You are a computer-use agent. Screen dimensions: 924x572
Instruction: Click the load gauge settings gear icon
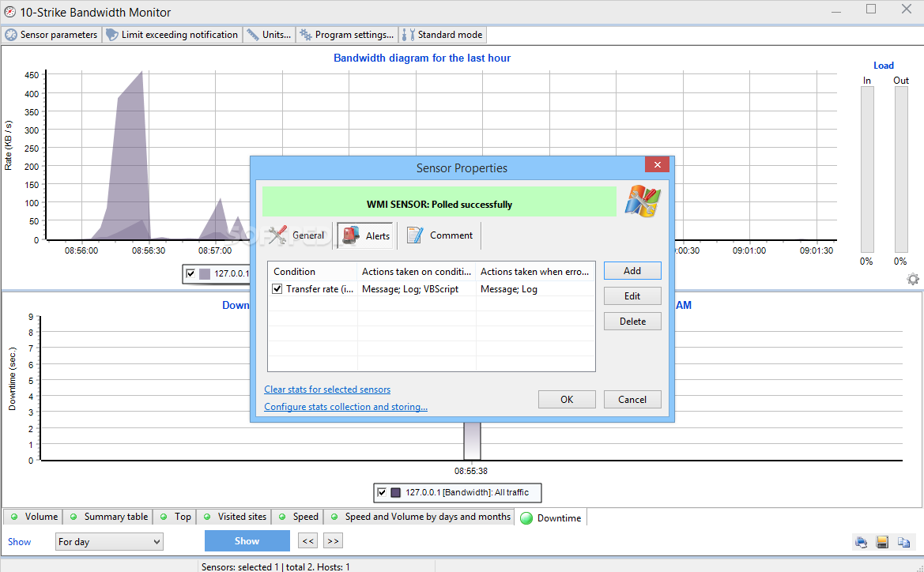pyautogui.click(x=913, y=279)
